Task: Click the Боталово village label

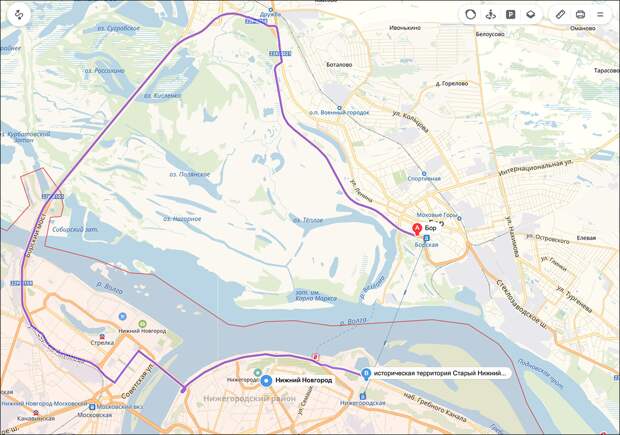Action: (339, 64)
